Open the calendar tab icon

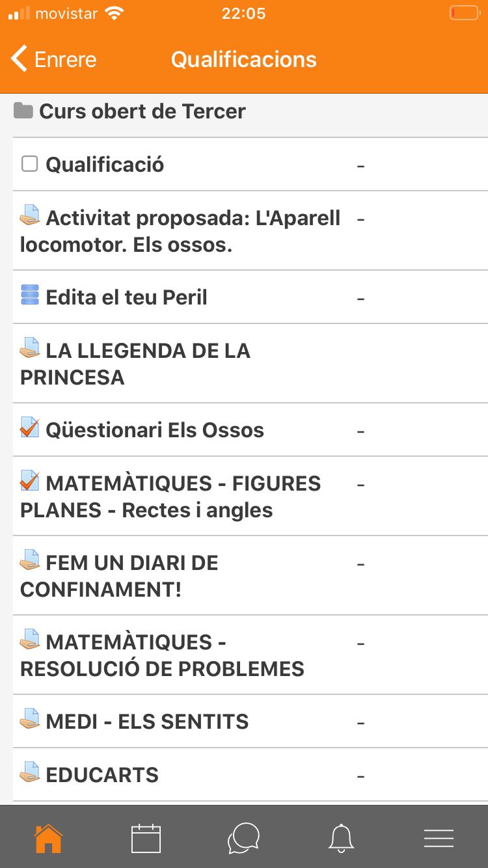click(146, 838)
